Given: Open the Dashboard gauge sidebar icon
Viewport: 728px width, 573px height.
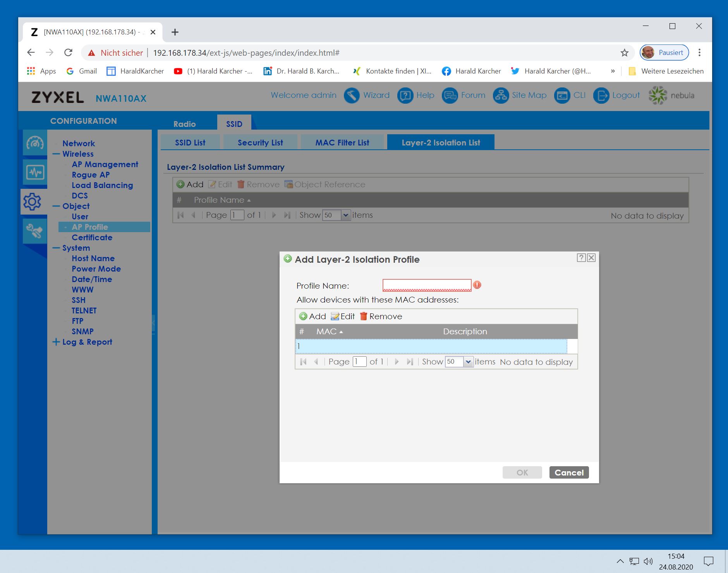Looking at the screenshot, I should coord(35,143).
